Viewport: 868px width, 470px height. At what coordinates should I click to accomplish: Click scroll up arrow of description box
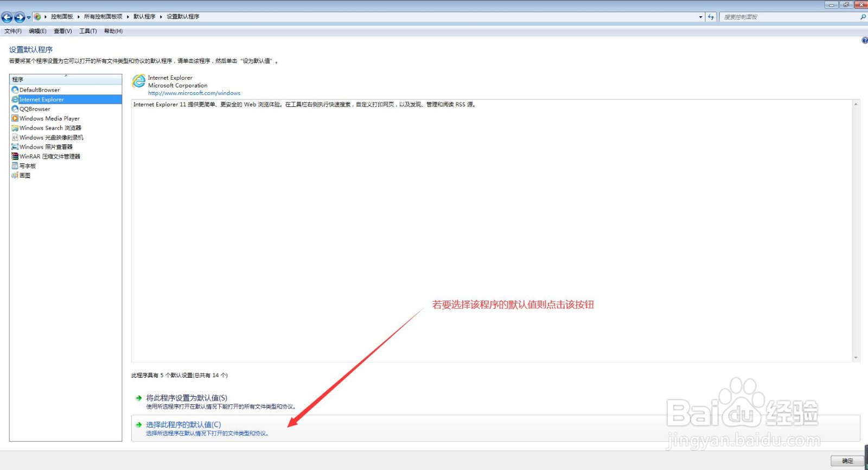[856, 104]
